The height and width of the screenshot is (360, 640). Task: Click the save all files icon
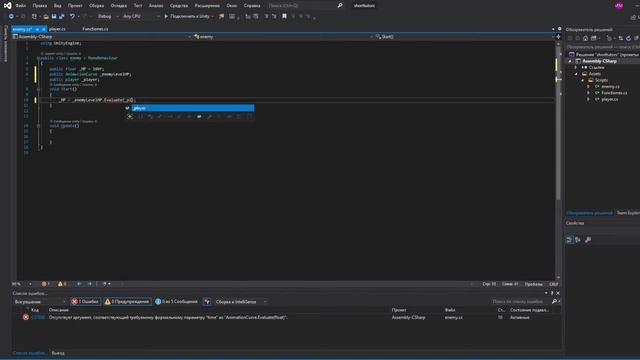(x=62, y=16)
